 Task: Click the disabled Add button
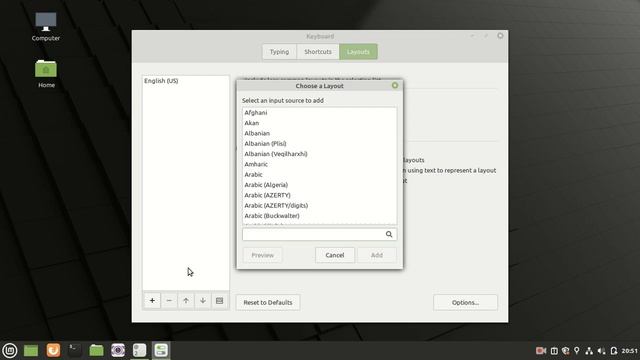(x=377, y=255)
